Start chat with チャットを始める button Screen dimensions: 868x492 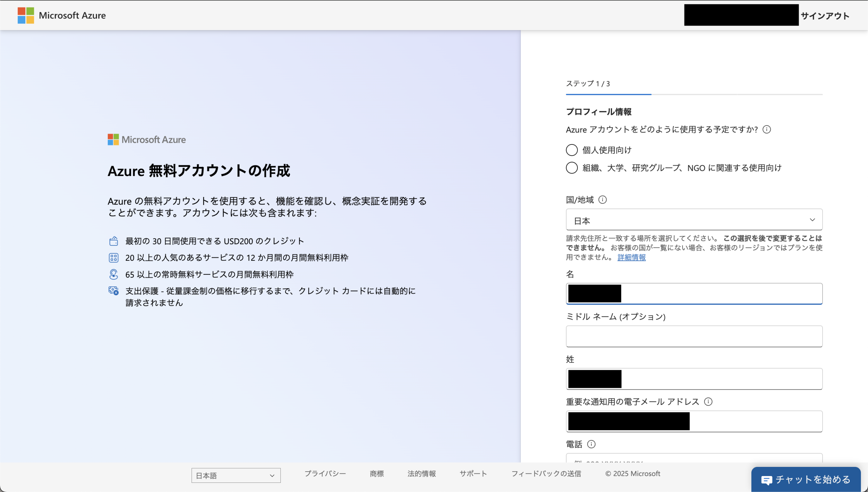[806, 479]
